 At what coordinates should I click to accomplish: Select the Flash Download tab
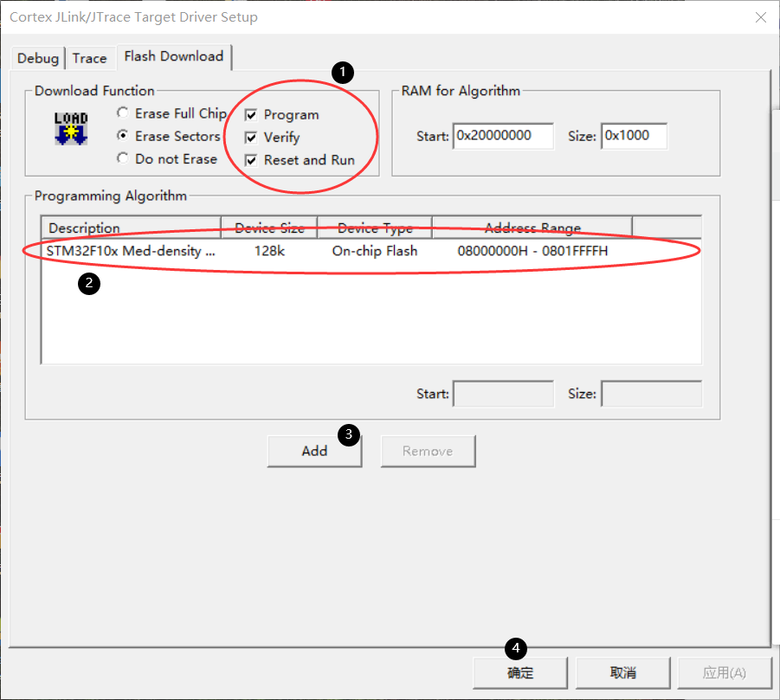(x=174, y=56)
